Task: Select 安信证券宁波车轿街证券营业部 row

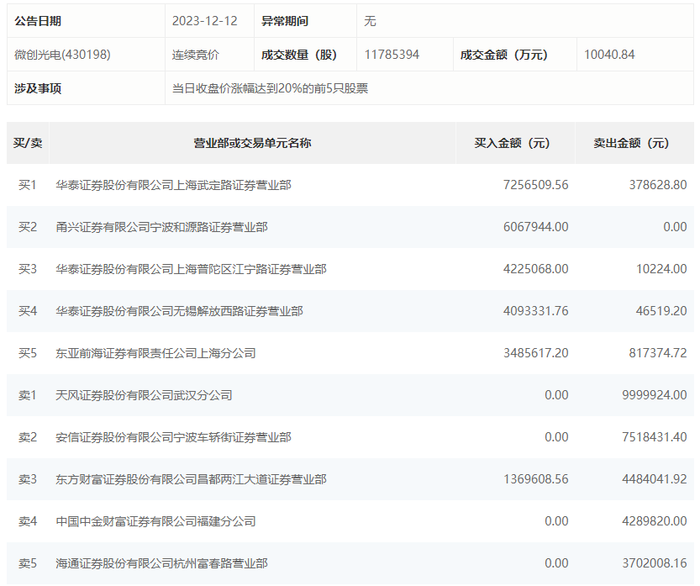Action: pos(173,437)
